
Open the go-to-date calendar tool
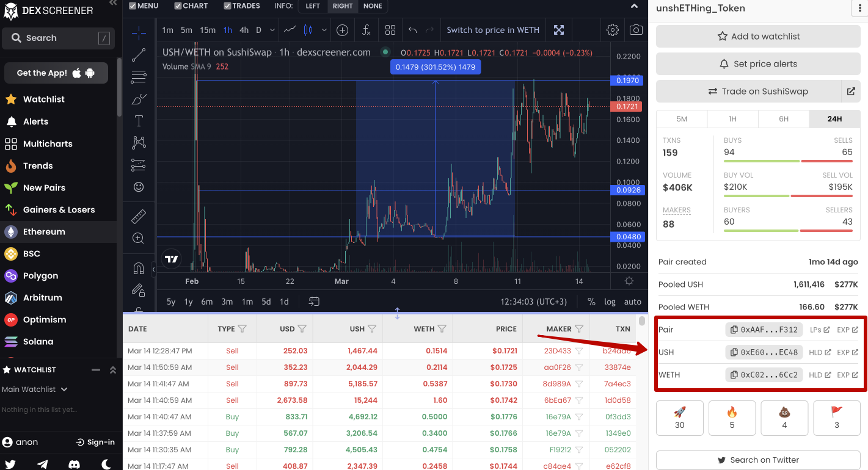(x=315, y=302)
